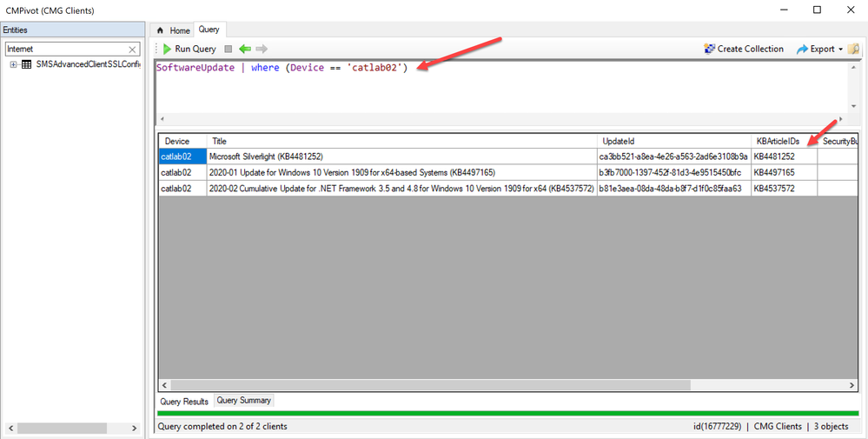
Task: Go forward with the gray right arrow
Action: [262, 49]
